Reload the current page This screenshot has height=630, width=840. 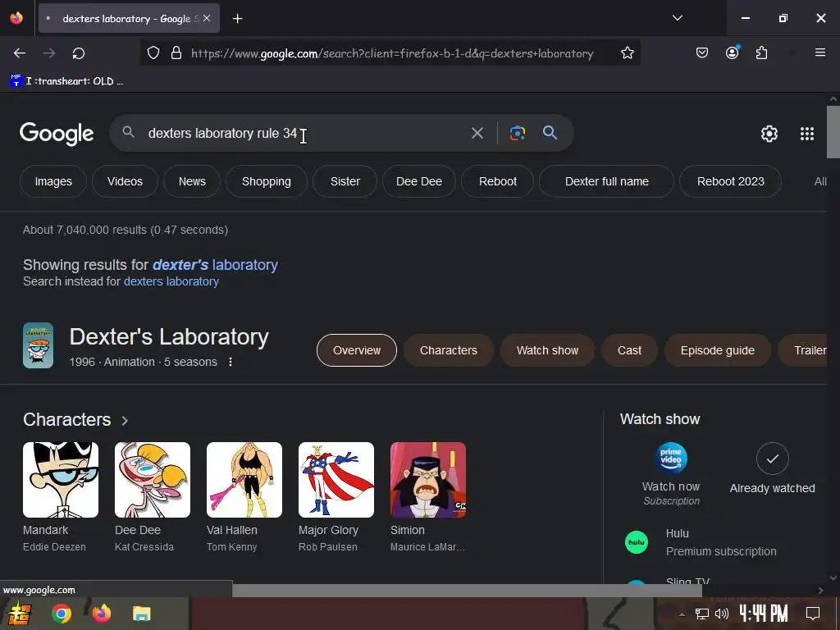click(79, 53)
